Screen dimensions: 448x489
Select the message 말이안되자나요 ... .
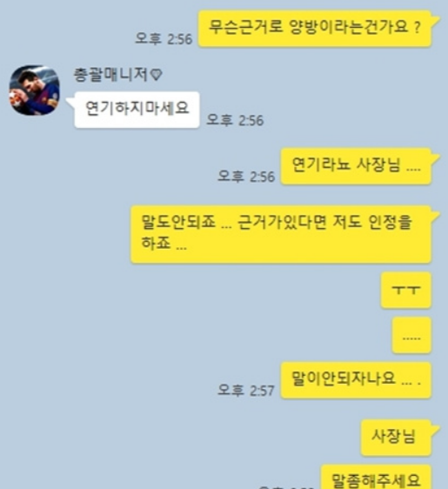(356, 380)
